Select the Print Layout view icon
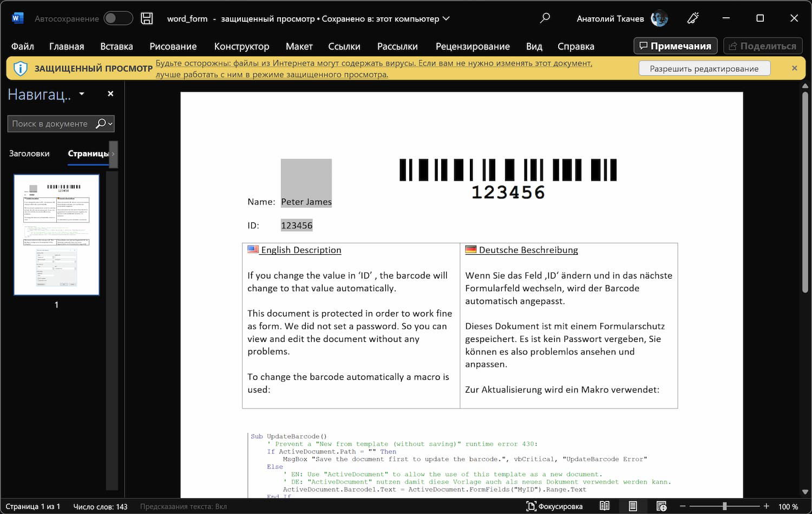The width and height of the screenshot is (812, 514). 633,506
